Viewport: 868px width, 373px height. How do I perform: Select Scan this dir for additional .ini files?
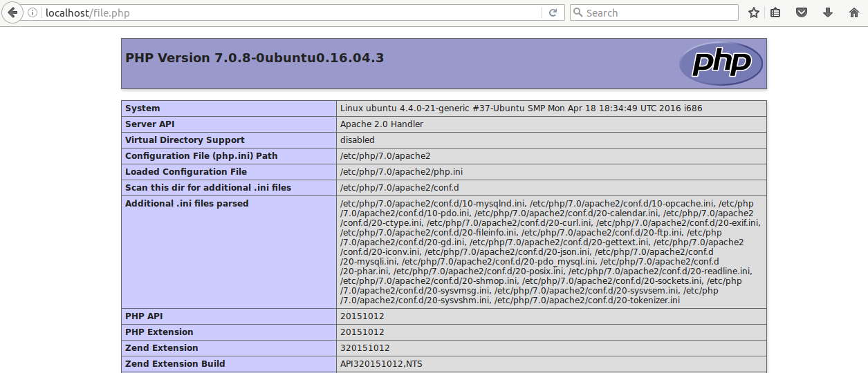[208, 188]
